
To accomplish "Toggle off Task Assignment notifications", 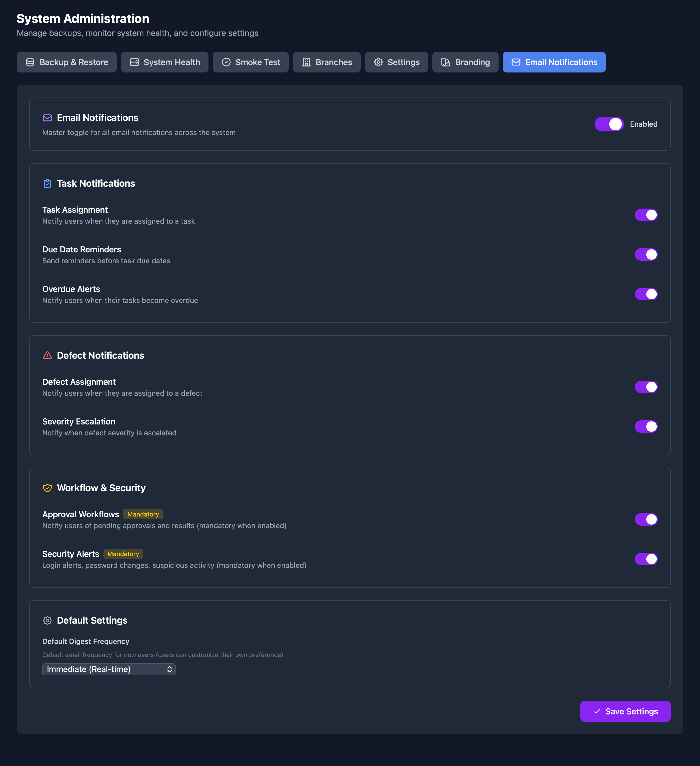I will click(x=646, y=215).
